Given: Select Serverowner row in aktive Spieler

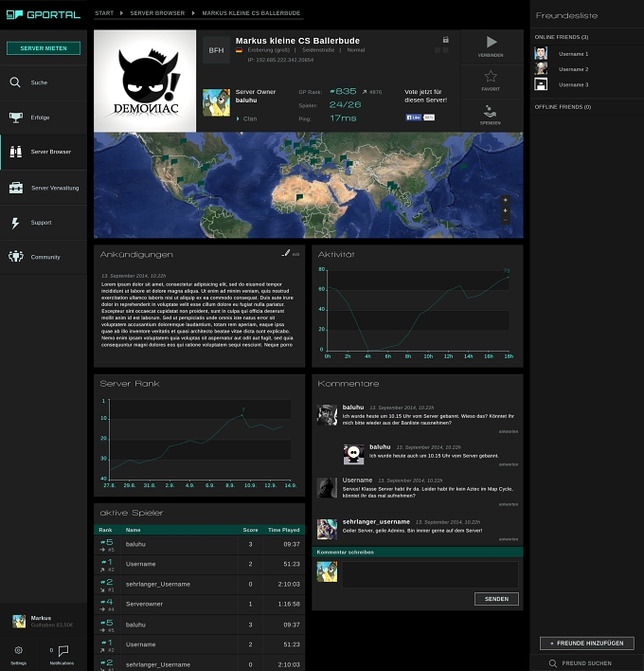Looking at the screenshot, I should click(199, 605).
